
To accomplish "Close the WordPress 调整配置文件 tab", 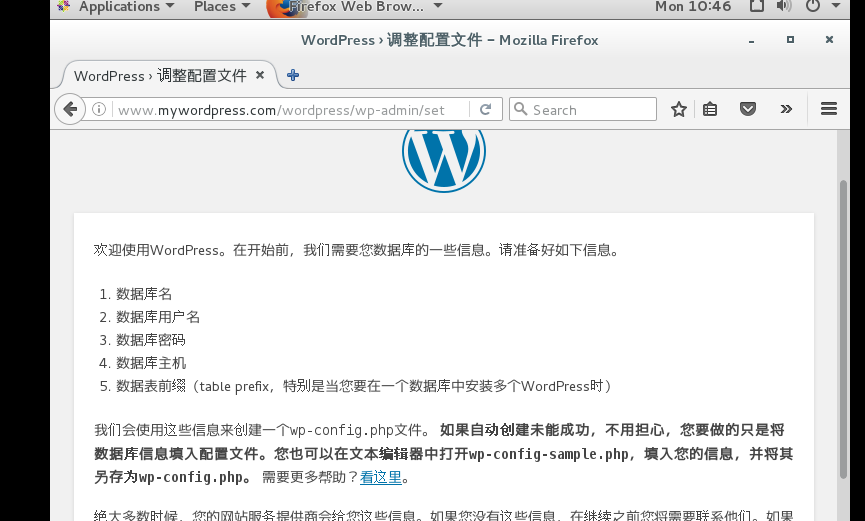I will point(260,75).
